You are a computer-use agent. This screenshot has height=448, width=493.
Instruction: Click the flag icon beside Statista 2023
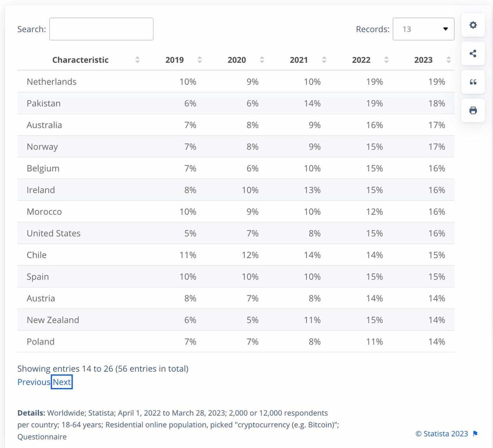tap(475, 434)
